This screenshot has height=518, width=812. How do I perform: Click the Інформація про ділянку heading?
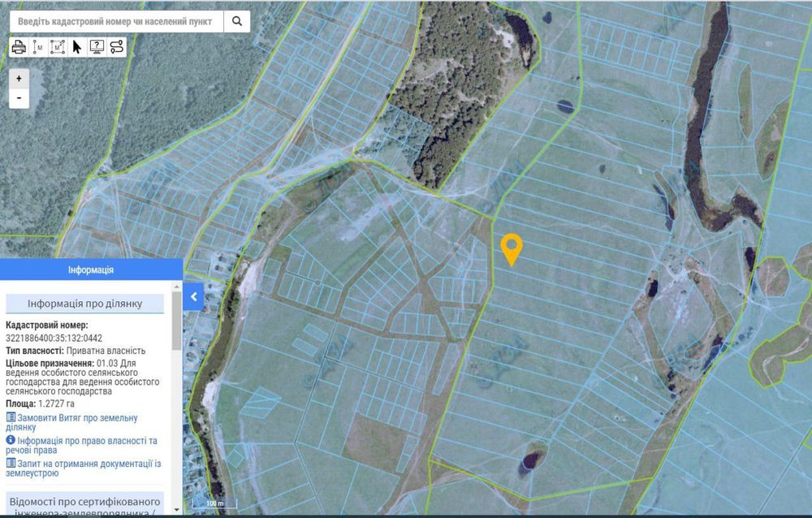point(85,304)
